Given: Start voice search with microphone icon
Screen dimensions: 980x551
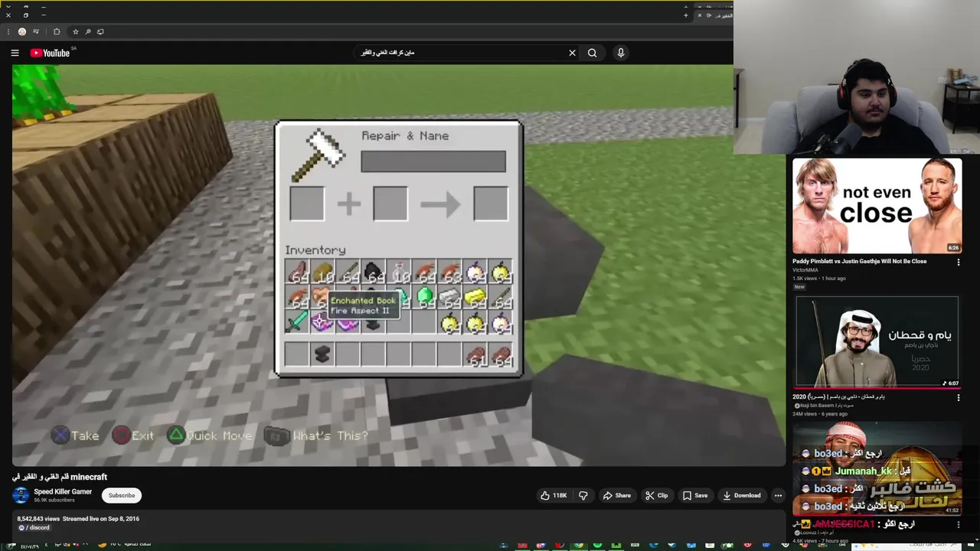Looking at the screenshot, I should tap(621, 53).
